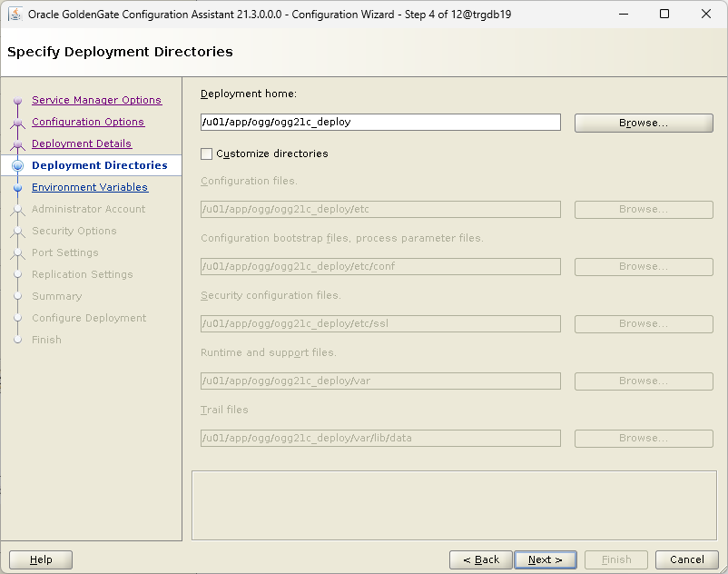The image size is (728, 574).
Task: Open Help for this wizard
Action: pyautogui.click(x=41, y=559)
